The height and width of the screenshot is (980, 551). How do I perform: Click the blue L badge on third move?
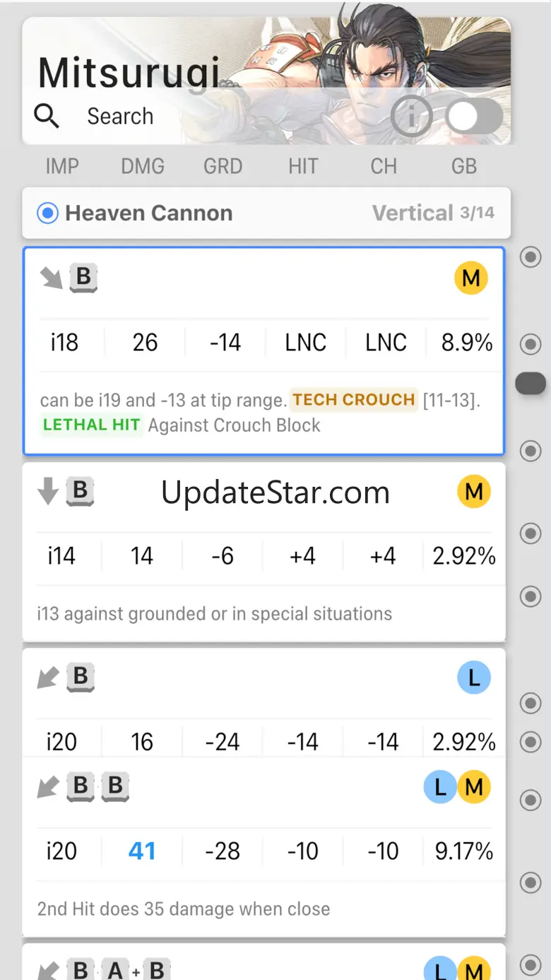click(x=474, y=678)
